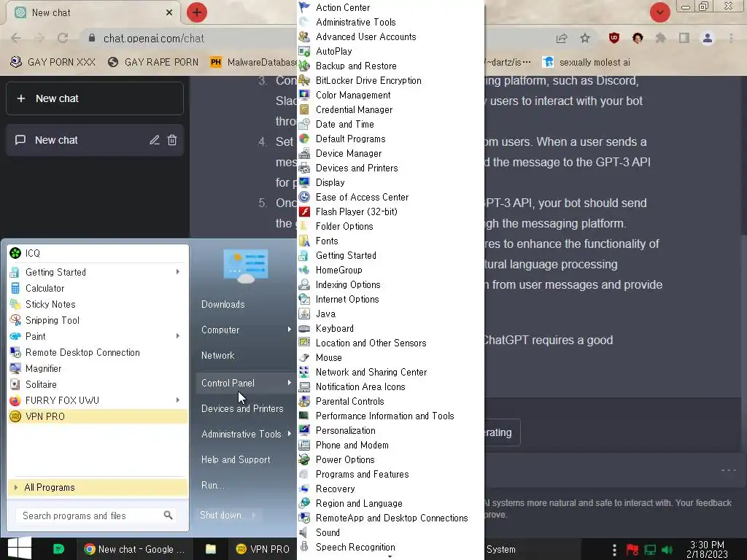Select Run... in Start menu
The height and width of the screenshot is (560, 747).
coord(212,485)
